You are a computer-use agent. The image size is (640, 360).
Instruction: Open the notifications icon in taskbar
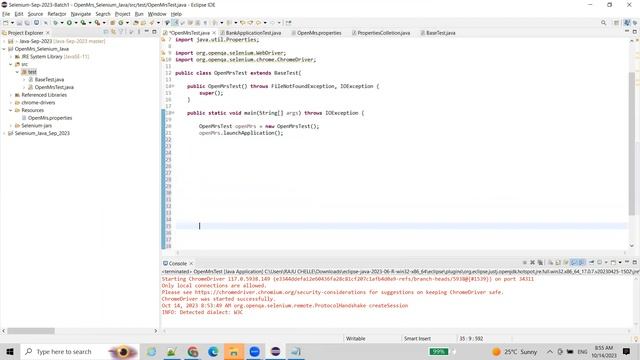pyautogui.click(x=627, y=351)
